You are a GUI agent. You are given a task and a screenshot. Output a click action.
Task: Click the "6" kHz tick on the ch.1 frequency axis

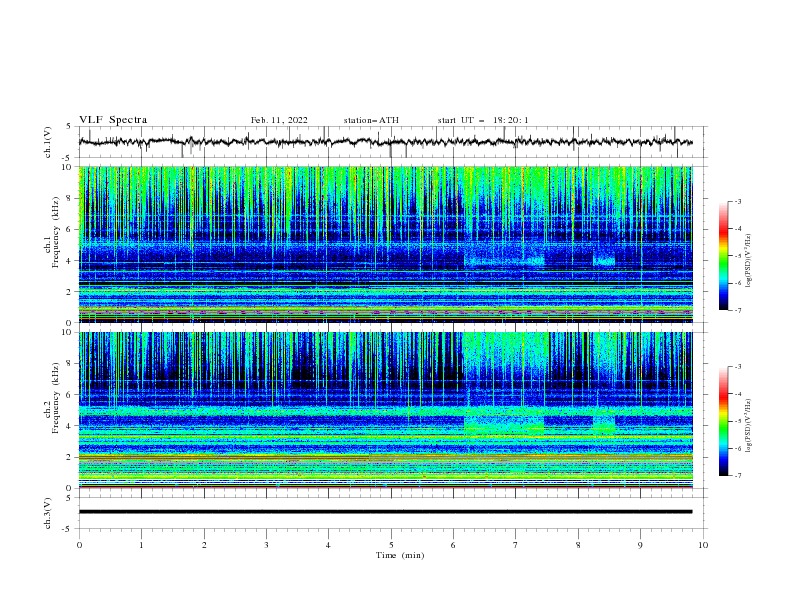pos(69,229)
